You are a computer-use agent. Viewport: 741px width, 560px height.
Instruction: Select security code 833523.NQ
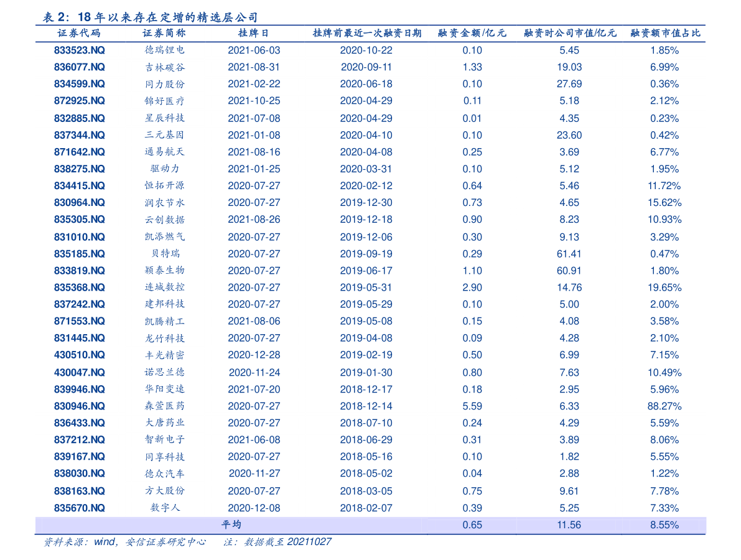coord(80,50)
